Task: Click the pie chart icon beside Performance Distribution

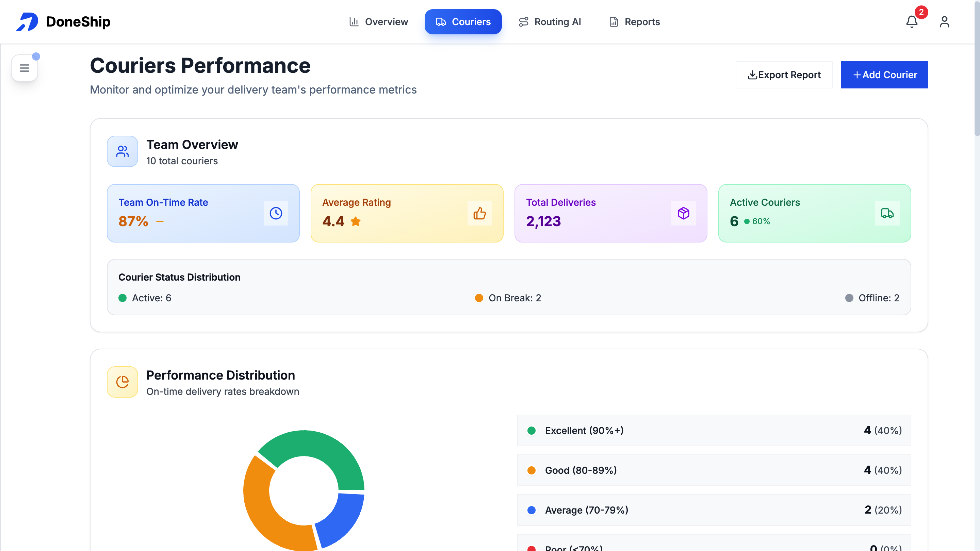Action: [122, 382]
